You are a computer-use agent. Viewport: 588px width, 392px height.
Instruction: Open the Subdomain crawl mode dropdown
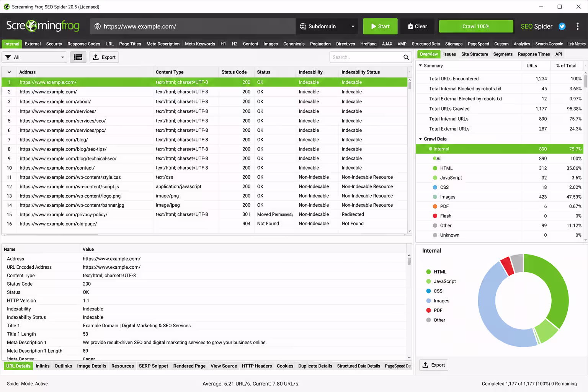327,26
